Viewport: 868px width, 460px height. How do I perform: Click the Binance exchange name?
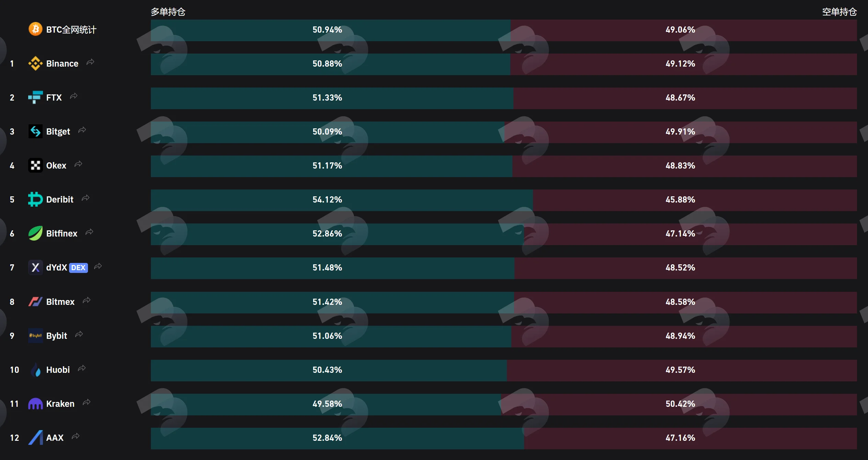tap(62, 64)
